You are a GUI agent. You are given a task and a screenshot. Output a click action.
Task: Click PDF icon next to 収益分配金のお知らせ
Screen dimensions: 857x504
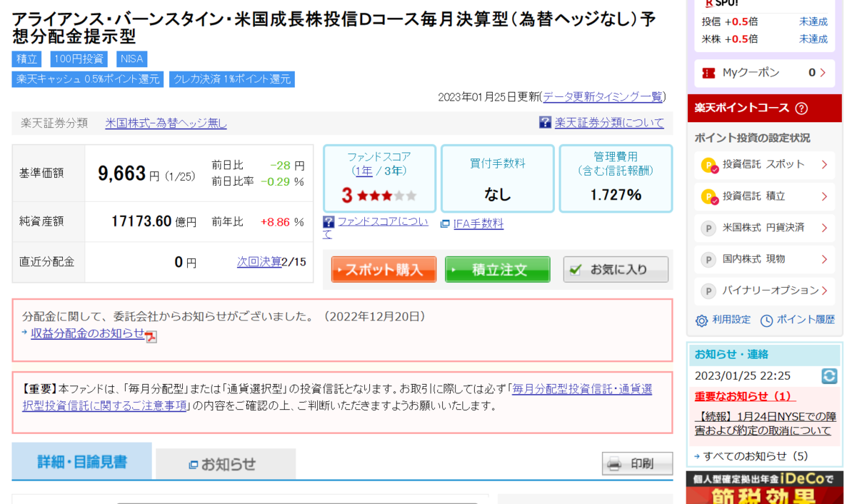[x=151, y=337]
